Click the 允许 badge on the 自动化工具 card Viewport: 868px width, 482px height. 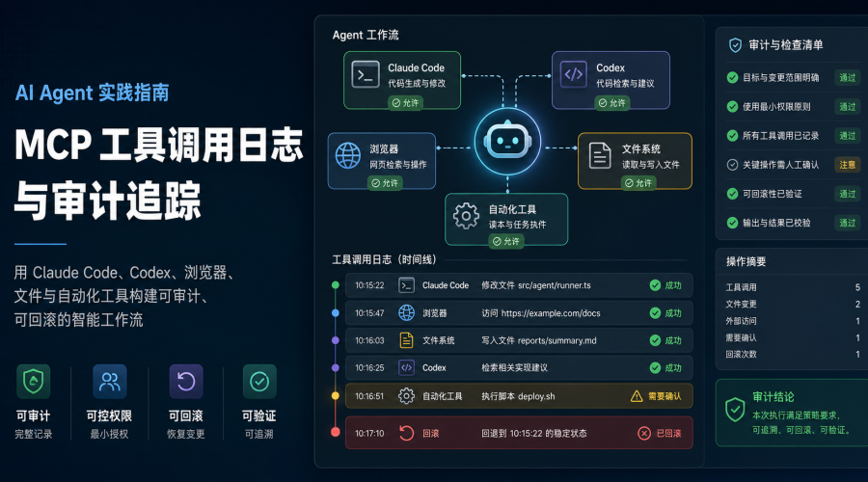(506, 241)
